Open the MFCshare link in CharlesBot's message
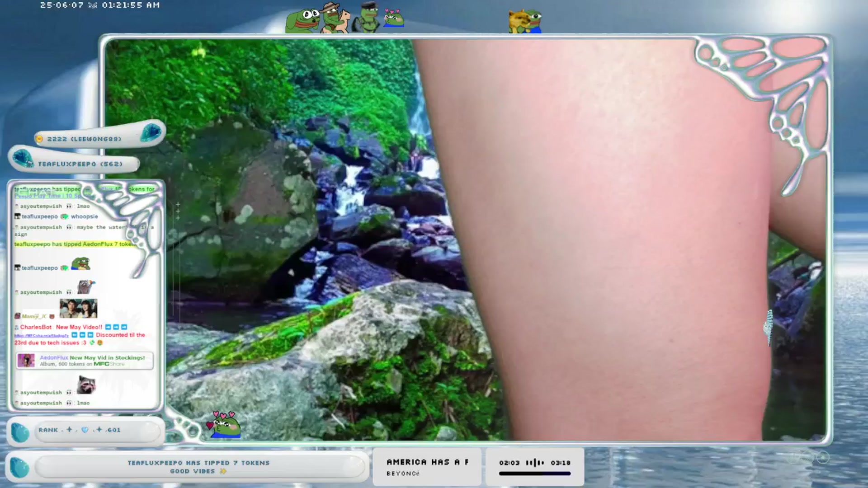The image size is (868, 488). click(x=42, y=336)
